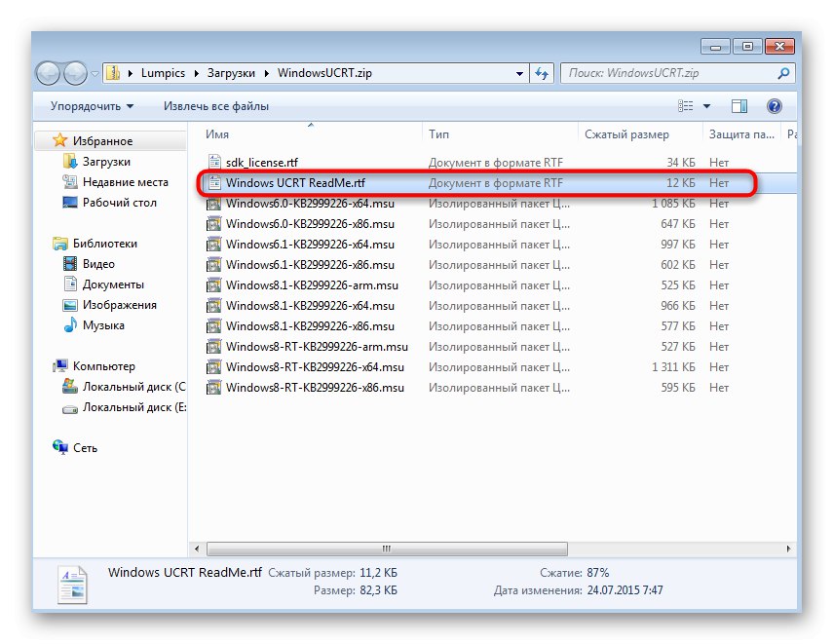Select Windows8.1-KB2999226-x64.msu file icon
833x644 pixels.
pos(213,306)
